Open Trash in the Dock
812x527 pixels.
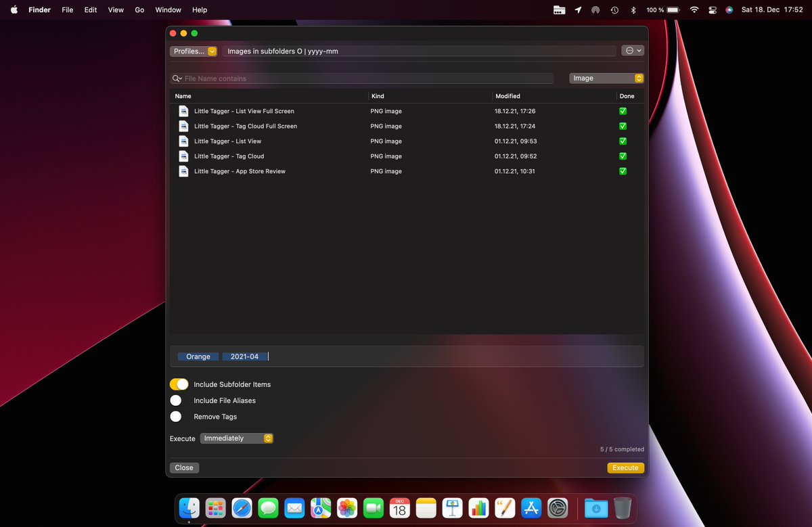pos(623,507)
